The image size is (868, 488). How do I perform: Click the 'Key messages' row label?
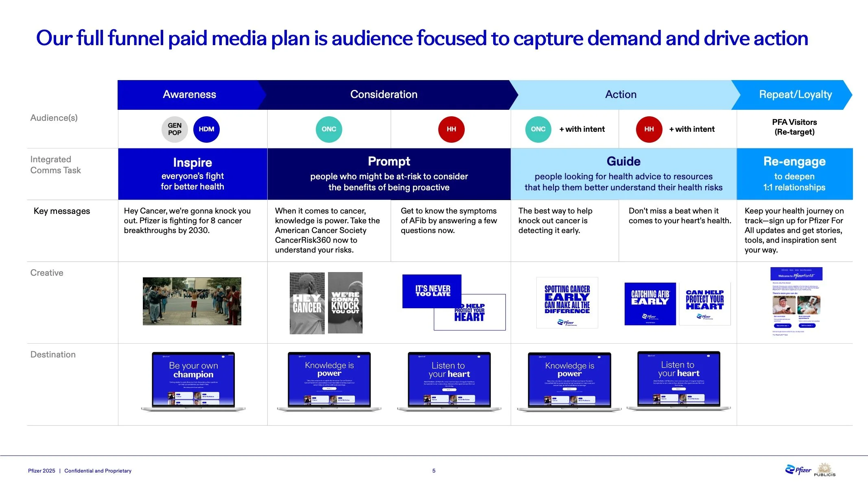click(x=62, y=211)
